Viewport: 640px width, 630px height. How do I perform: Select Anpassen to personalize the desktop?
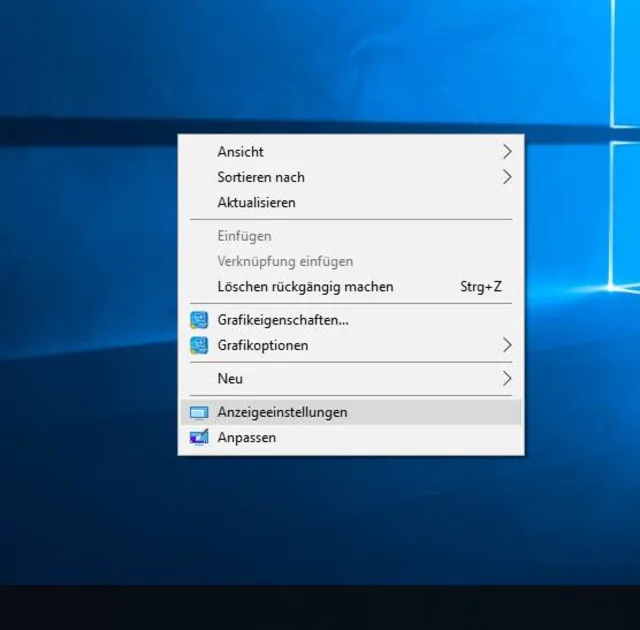pyautogui.click(x=247, y=437)
